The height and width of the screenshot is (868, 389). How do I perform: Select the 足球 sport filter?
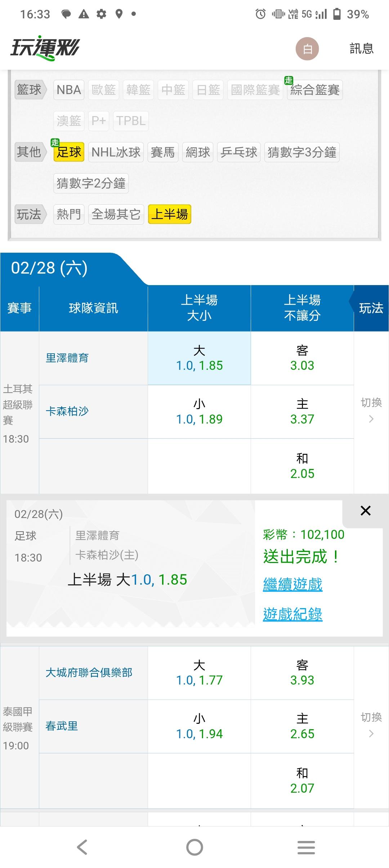pos(69,152)
